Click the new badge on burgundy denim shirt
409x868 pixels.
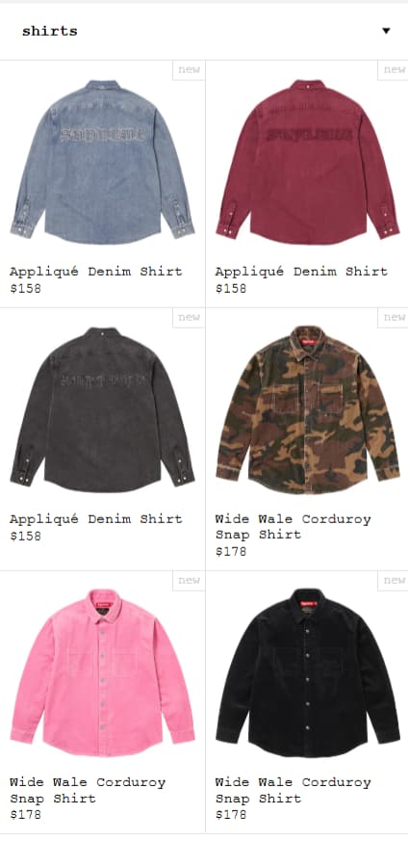click(394, 69)
